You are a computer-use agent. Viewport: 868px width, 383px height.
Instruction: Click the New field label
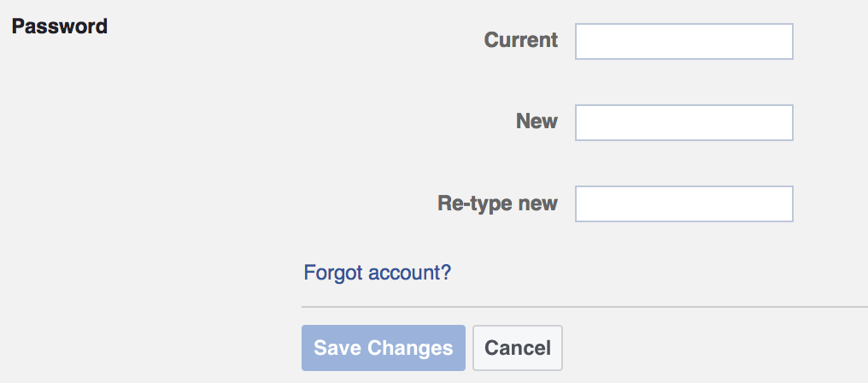[x=537, y=121]
